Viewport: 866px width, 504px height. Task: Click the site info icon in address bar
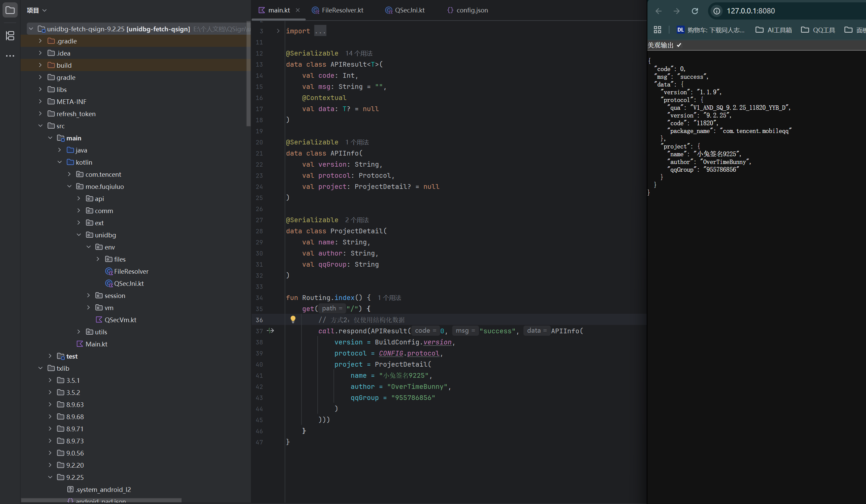pos(717,11)
